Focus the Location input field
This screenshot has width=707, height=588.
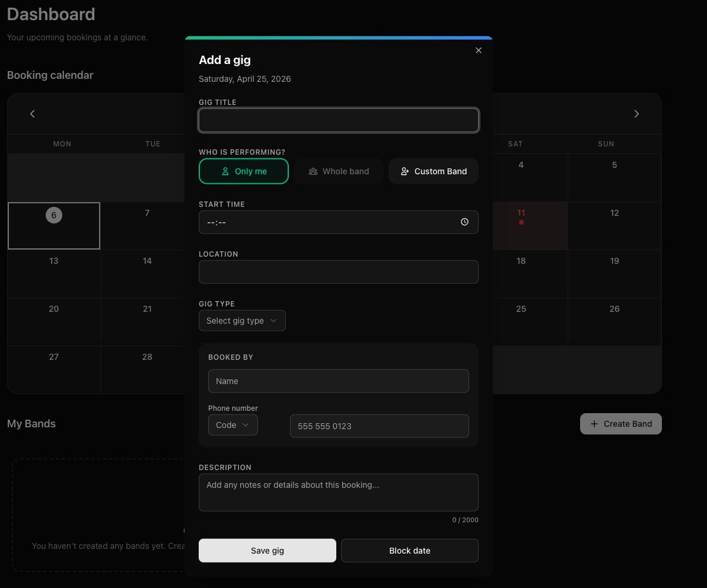pyautogui.click(x=339, y=272)
